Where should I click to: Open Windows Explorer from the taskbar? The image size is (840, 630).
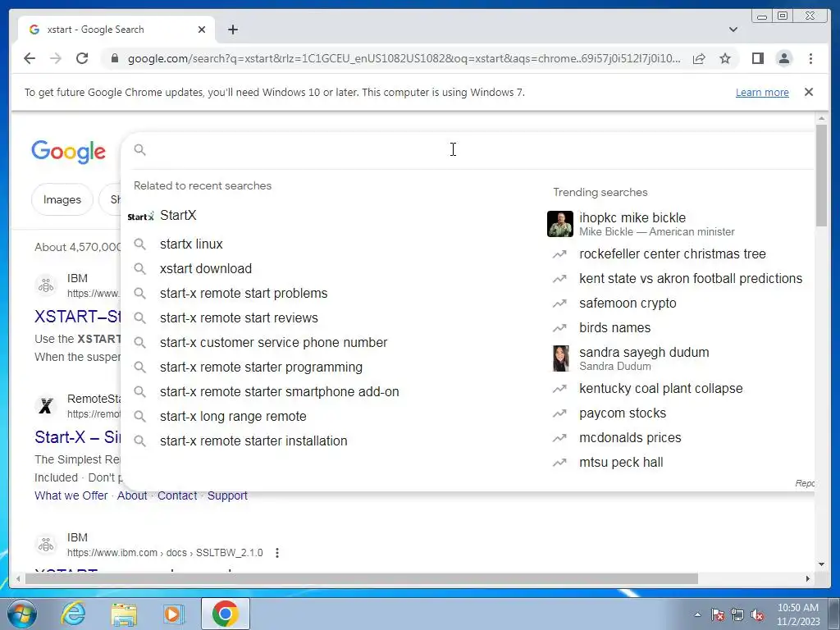[x=124, y=614]
